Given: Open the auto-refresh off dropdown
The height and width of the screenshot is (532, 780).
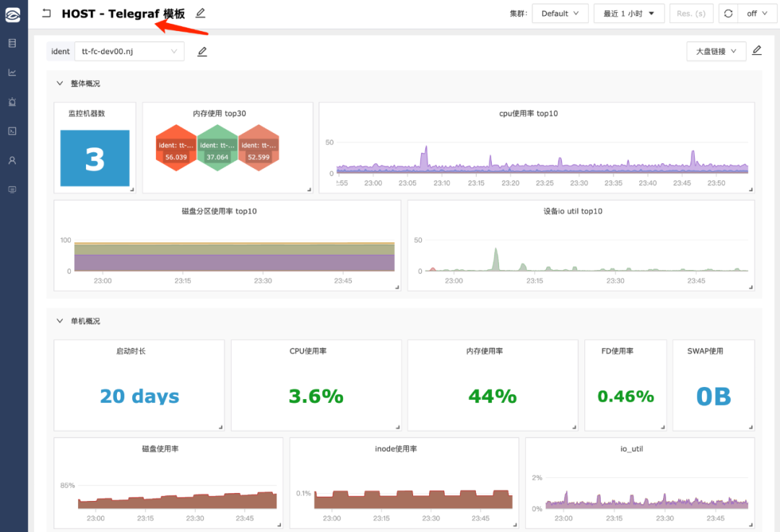Looking at the screenshot, I should click(757, 14).
